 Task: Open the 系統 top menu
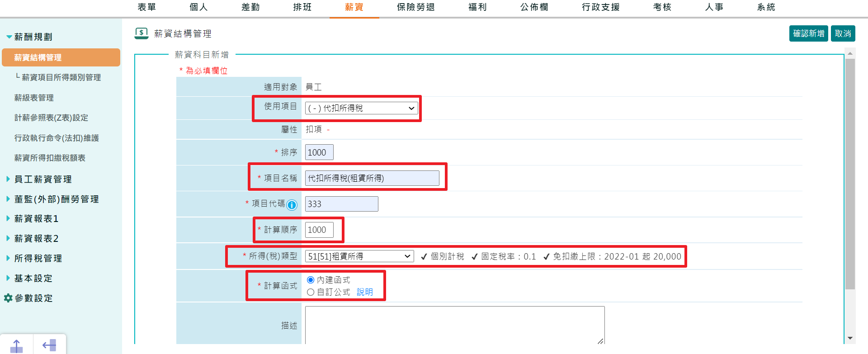click(766, 7)
